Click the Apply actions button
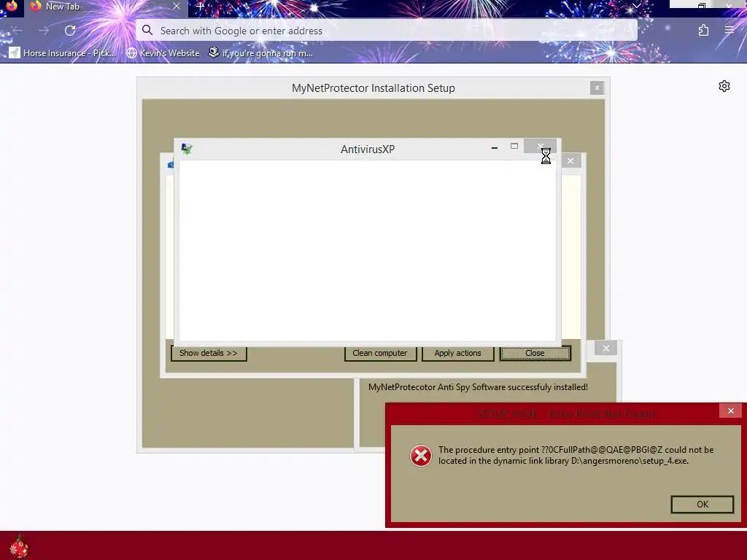 [458, 353]
